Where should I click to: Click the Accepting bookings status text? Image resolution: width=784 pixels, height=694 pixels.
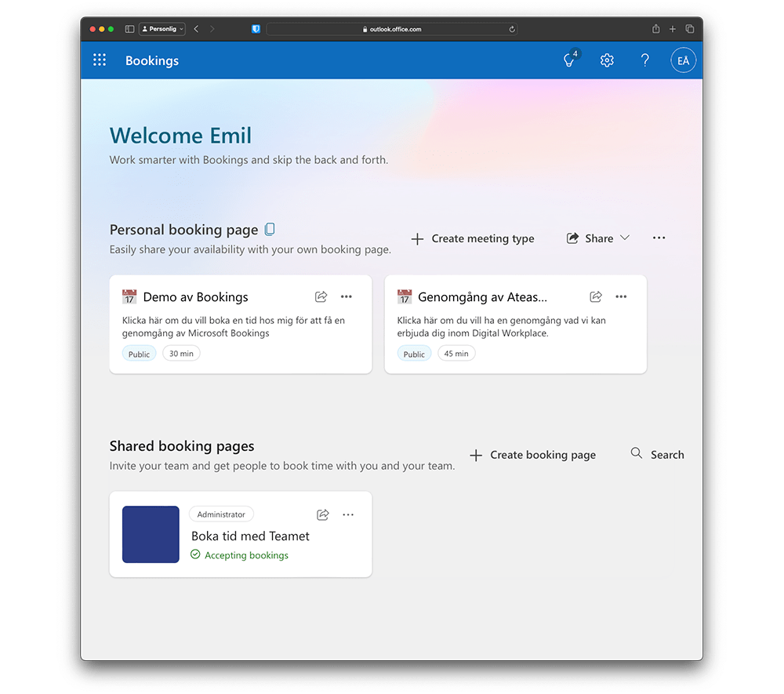(246, 555)
